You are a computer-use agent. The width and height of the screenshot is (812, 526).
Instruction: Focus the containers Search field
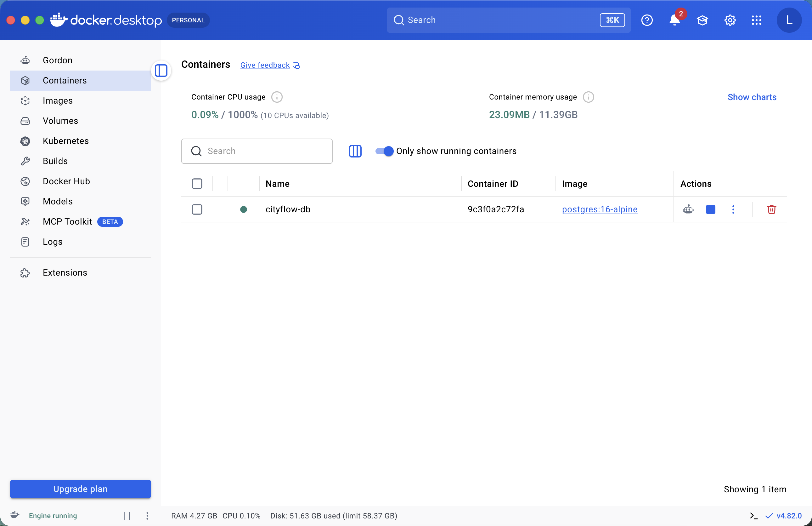click(257, 151)
